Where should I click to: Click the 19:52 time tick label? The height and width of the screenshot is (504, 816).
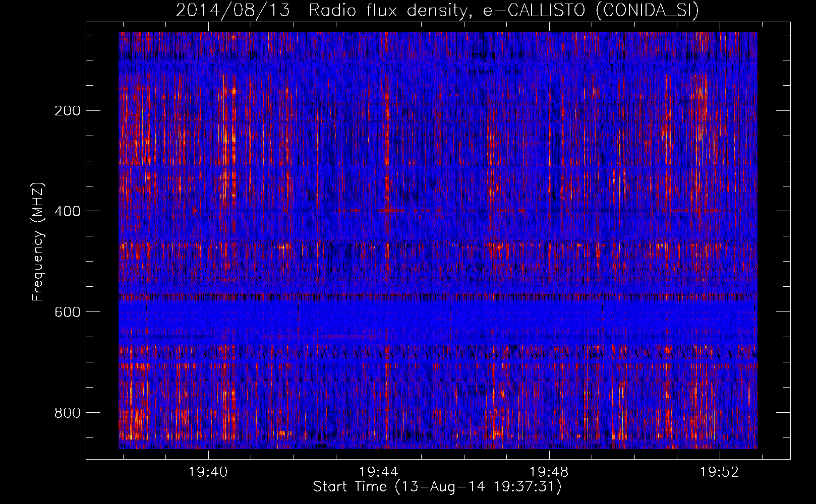[x=719, y=472]
